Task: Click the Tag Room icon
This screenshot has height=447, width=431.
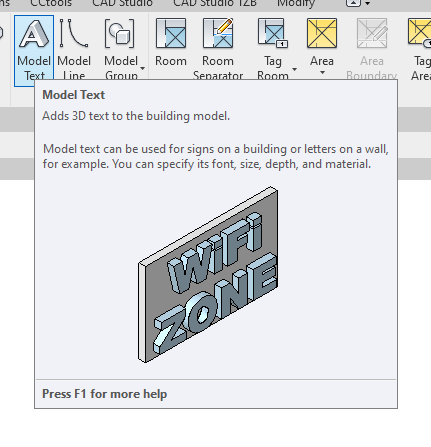Action: coord(273,33)
